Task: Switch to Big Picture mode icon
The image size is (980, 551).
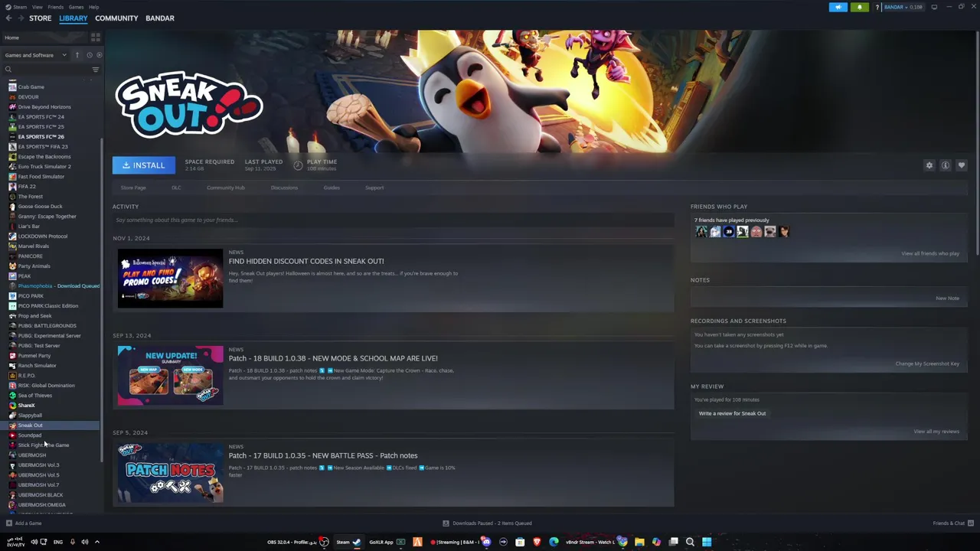Action: pyautogui.click(x=934, y=7)
